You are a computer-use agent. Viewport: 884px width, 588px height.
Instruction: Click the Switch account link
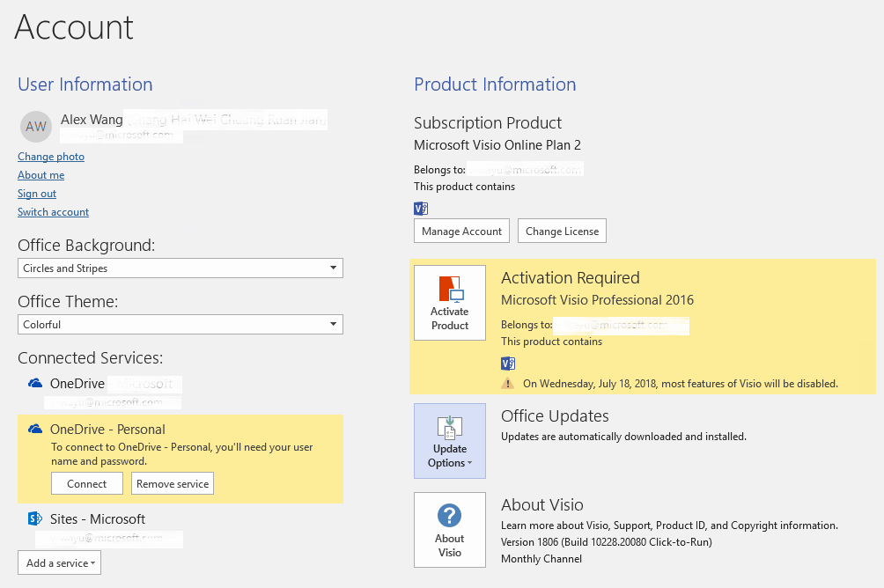53,212
